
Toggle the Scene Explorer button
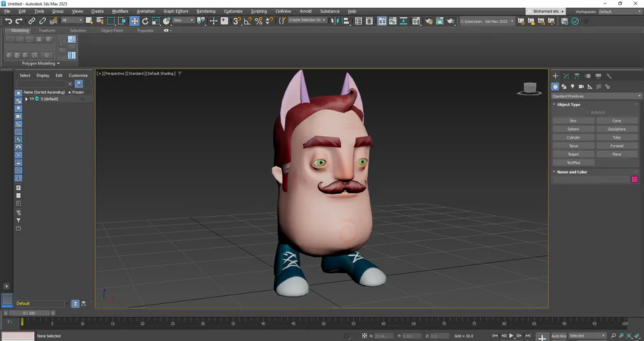coord(358,21)
